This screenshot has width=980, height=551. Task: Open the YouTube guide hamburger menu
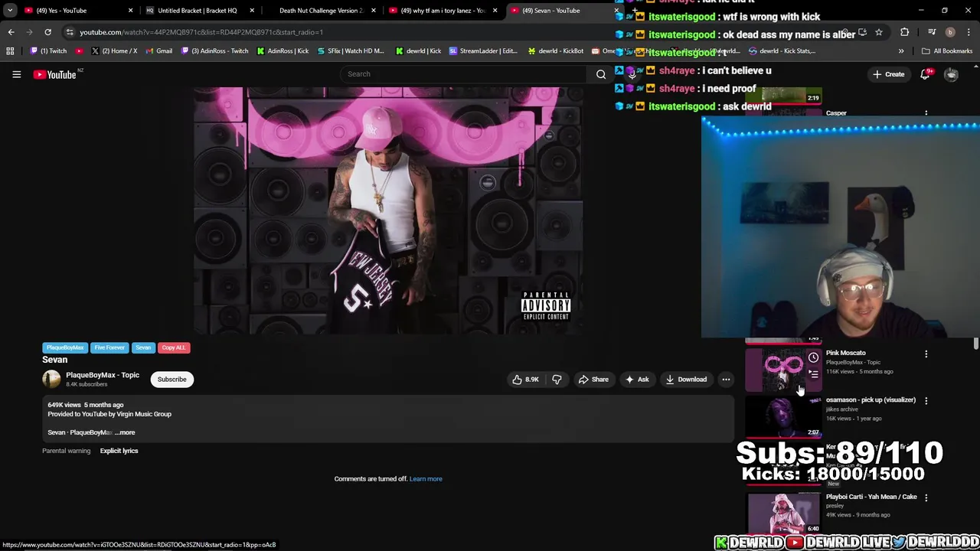tap(16, 74)
